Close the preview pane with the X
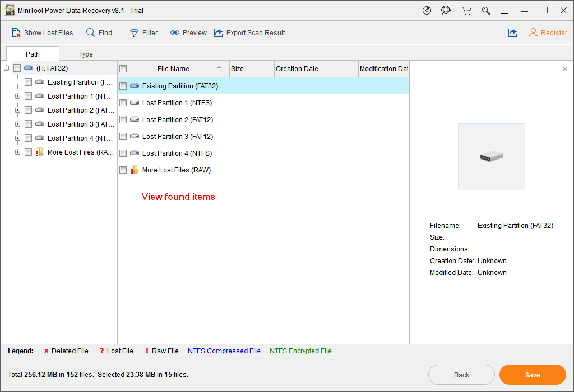The height and width of the screenshot is (392, 574). point(564,69)
